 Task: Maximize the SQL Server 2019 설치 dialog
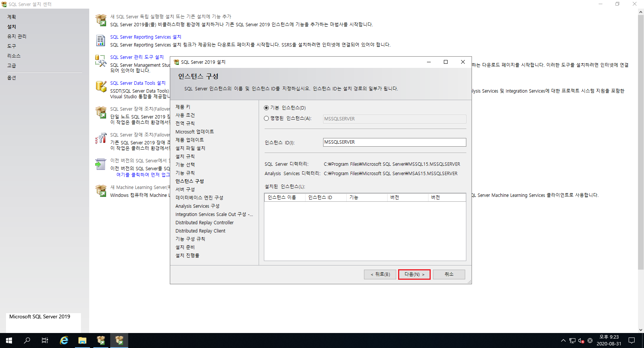click(446, 62)
